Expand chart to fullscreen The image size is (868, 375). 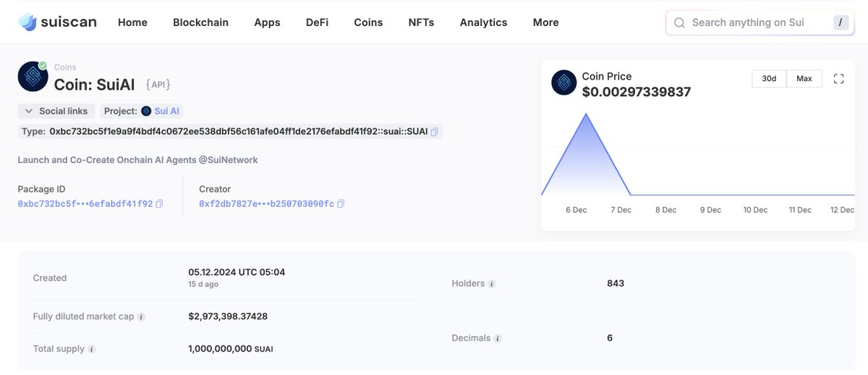point(839,78)
